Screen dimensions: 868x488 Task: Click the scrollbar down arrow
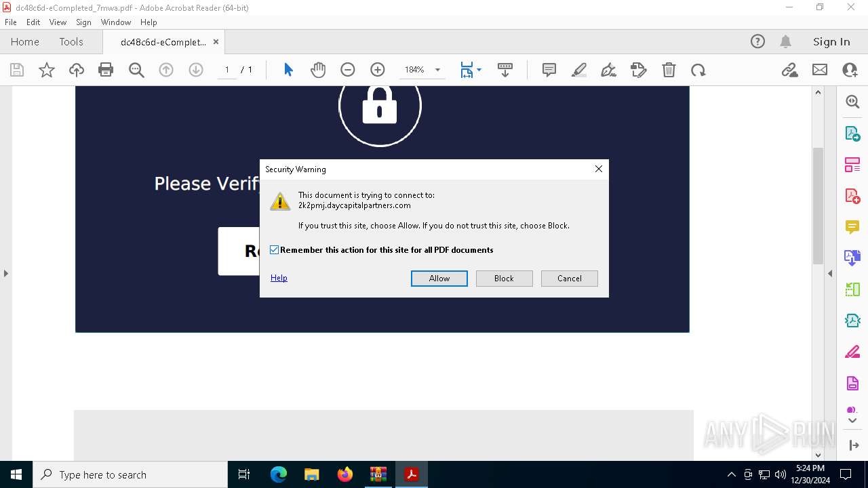[x=818, y=455]
